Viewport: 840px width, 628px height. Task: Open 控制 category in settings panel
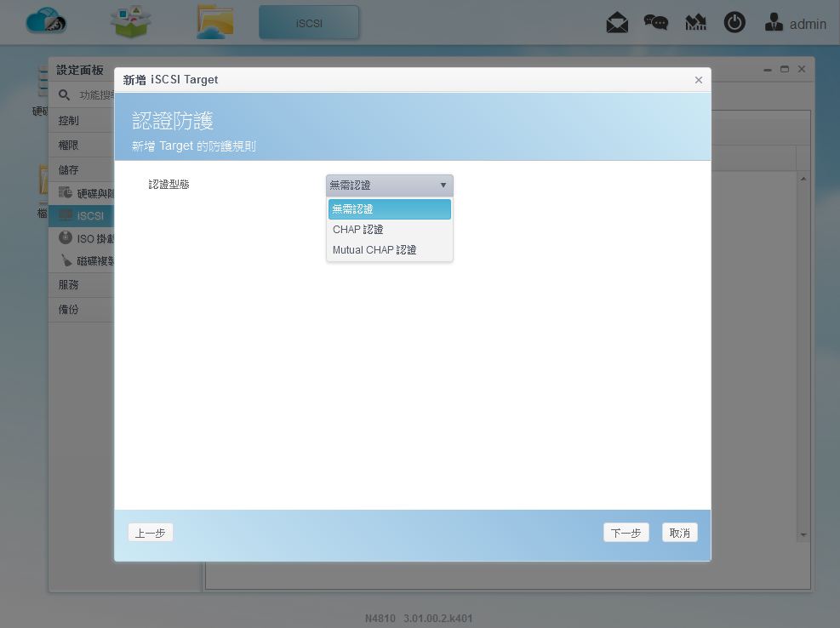(82, 121)
